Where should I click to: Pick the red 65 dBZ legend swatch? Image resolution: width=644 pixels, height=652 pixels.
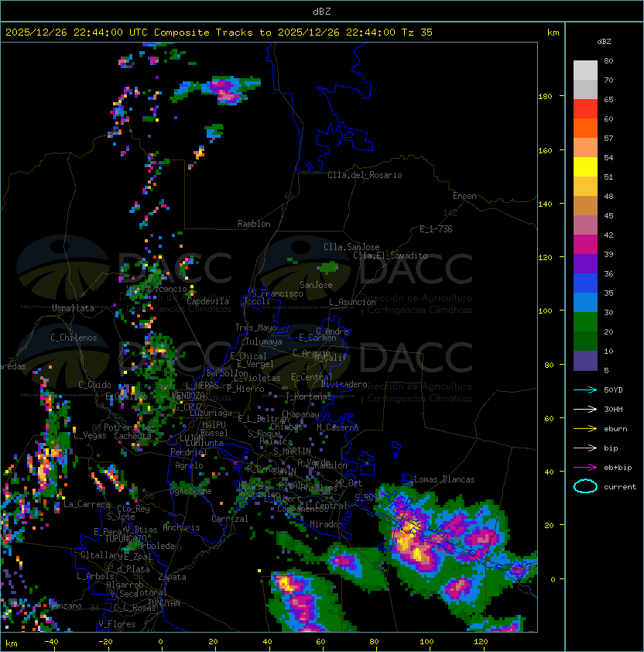[585, 109]
